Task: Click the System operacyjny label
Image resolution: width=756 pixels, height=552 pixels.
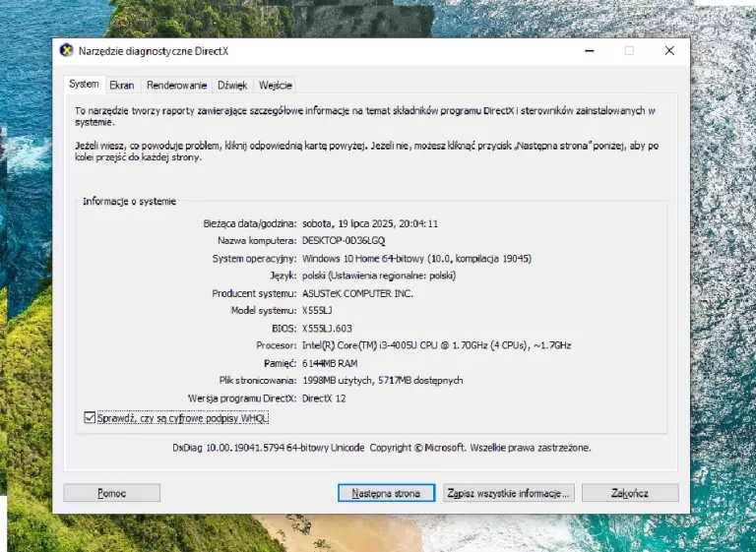Action: coord(255,259)
